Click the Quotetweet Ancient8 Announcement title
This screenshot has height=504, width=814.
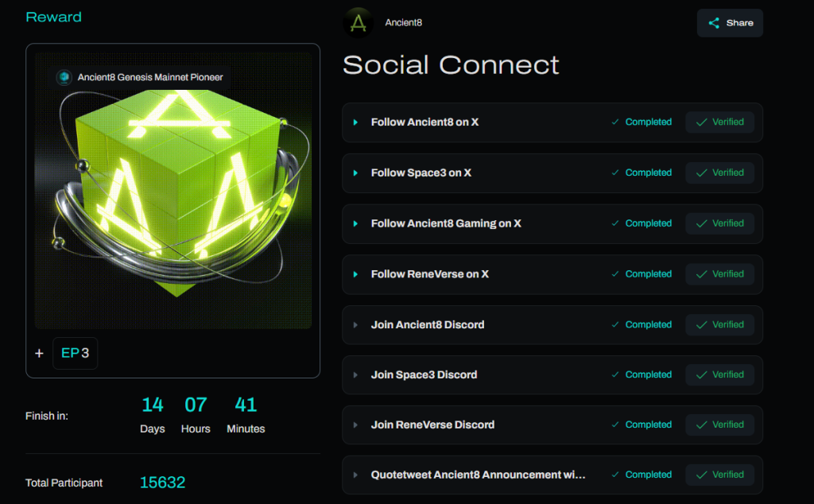coord(478,475)
